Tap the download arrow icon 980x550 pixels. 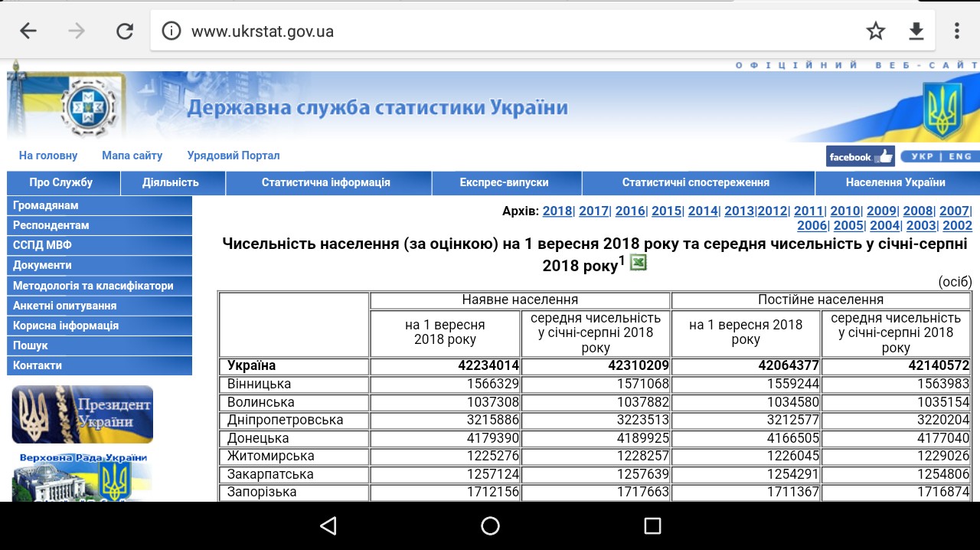(x=916, y=31)
